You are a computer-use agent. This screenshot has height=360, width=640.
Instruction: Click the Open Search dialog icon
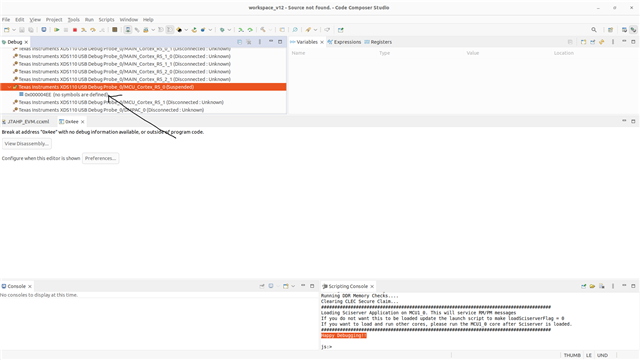coord(295,30)
